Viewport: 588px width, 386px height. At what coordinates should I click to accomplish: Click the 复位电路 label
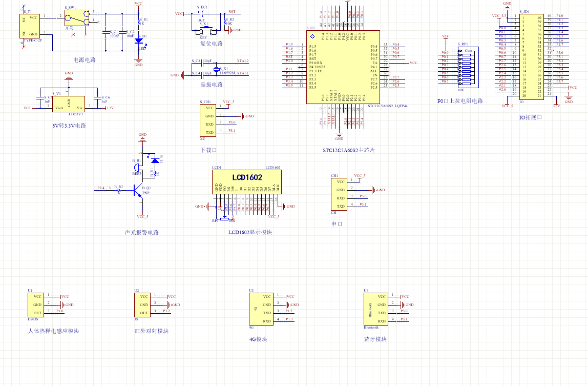click(x=212, y=44)
